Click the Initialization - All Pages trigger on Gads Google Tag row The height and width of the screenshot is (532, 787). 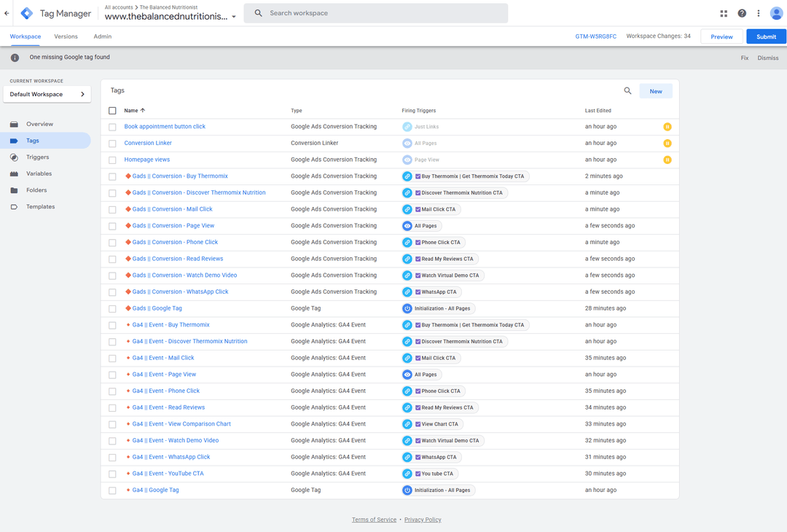click(438, 309)
